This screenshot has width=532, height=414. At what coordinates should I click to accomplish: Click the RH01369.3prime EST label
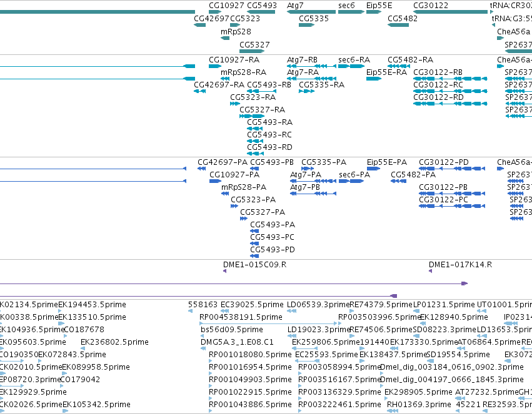419,405
